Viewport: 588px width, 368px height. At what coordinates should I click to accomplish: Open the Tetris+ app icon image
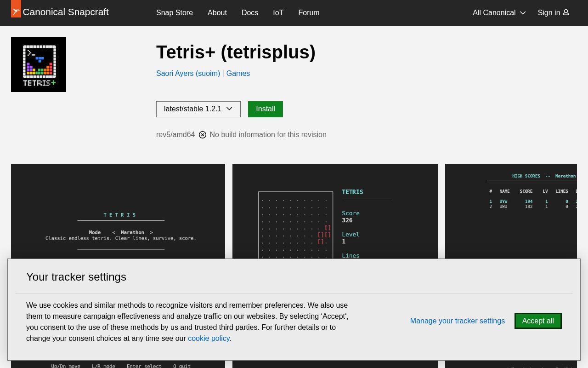tap(39, 64)
